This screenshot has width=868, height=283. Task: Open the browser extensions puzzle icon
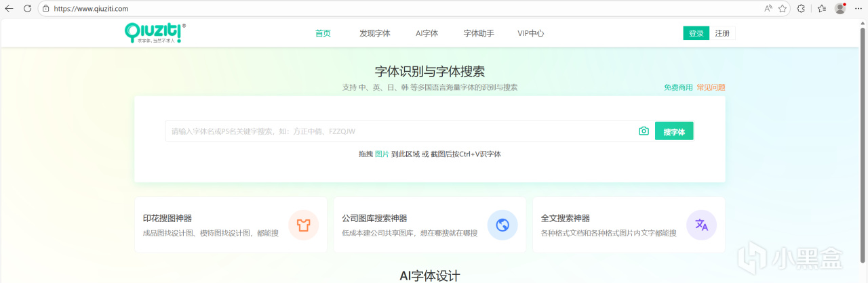[x=802, y=9]
